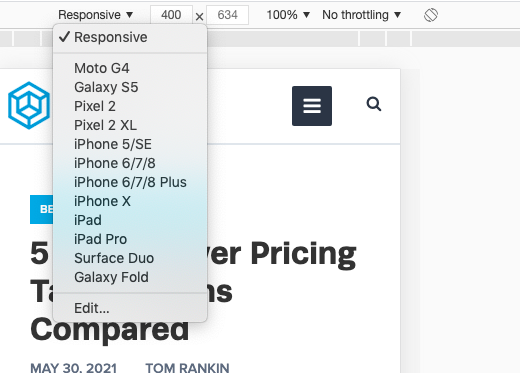Select Surface Duo device preset
Screen dimensions: 520x373
(130, 258)
